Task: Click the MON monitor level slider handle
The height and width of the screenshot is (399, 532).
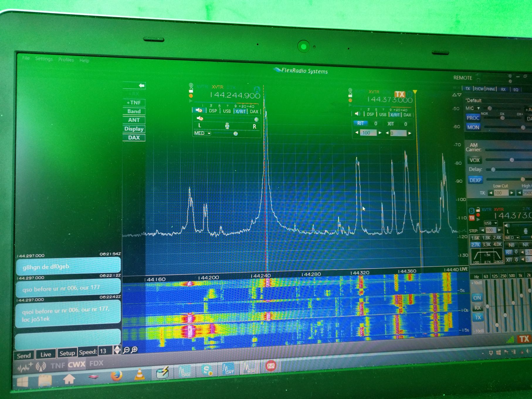Action: coord(523,128)
